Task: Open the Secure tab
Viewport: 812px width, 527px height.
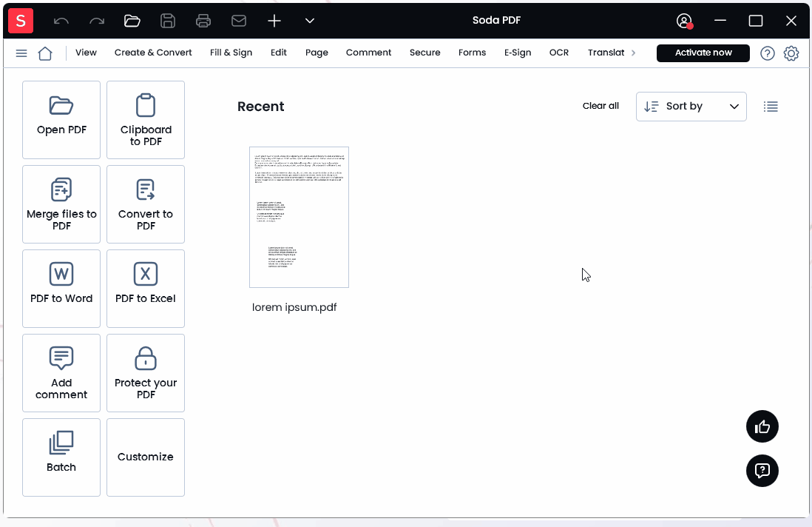Action: pos(425,53)
